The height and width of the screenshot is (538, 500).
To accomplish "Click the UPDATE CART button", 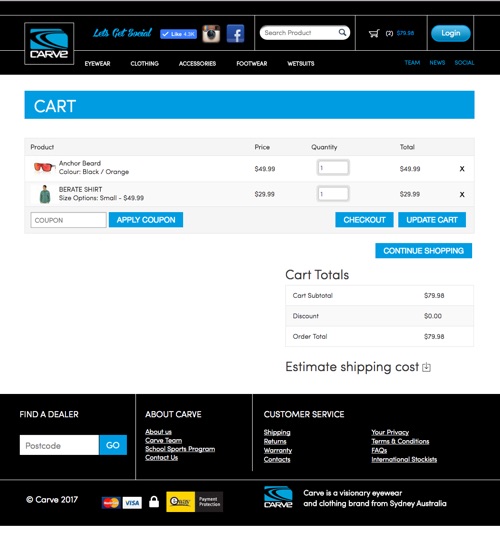I will (x=432, y=220).
